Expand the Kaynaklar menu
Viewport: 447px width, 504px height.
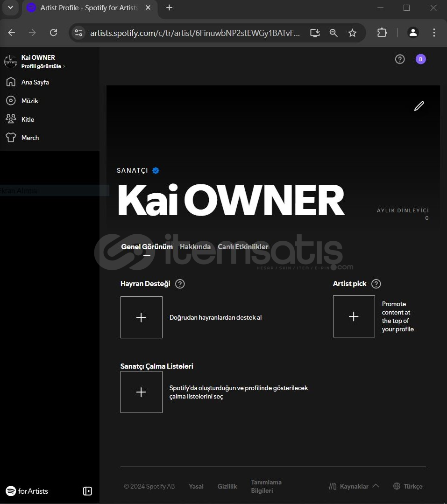click(354, 486)
